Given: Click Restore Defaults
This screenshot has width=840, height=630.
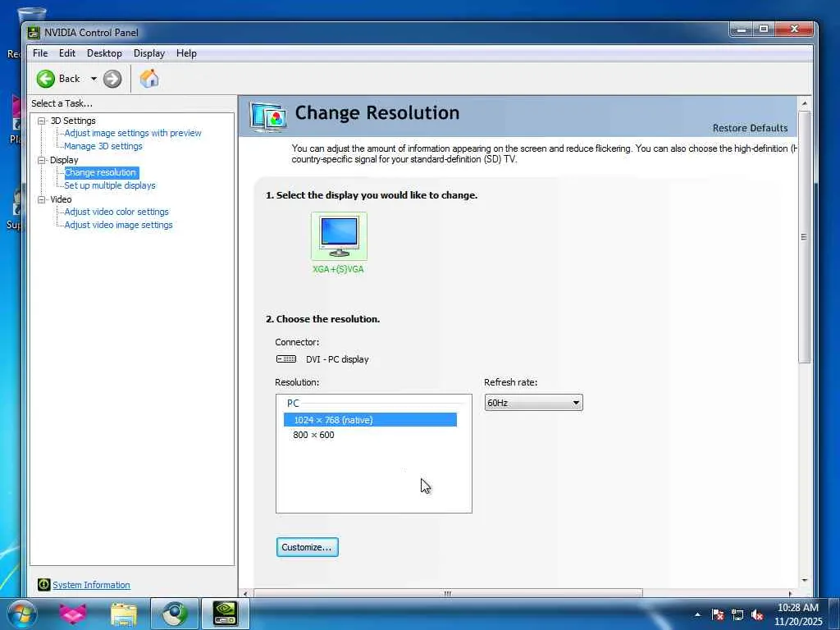Looking at the screenshot, I should (x=750, y=128).
